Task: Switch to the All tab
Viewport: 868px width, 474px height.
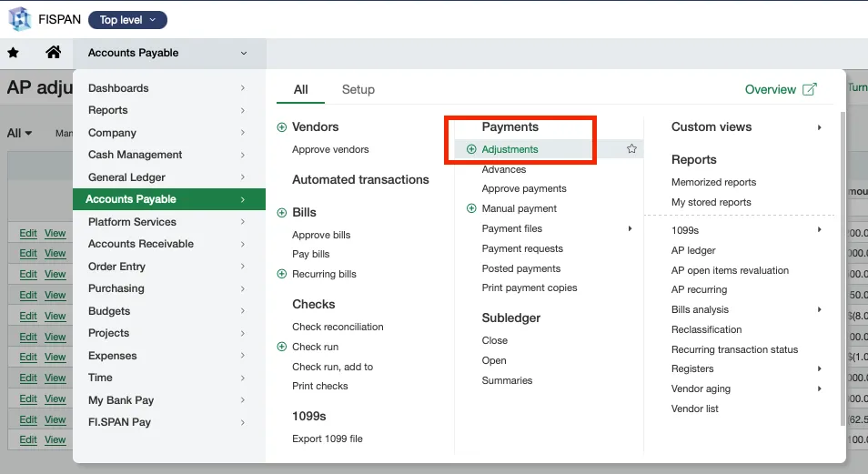Action: point(300,90)
